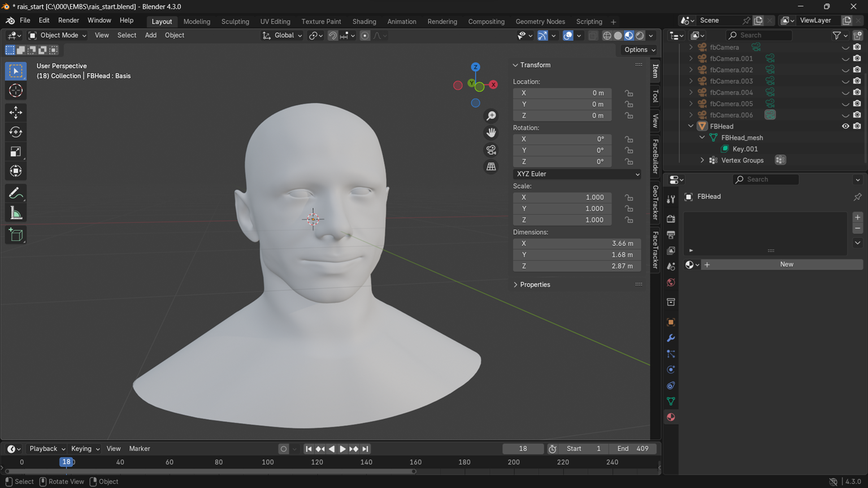This screenshot has height=488, width=868.
Task: Switch to the Sculpting workspace tab
Action: (x=235, y=21)
